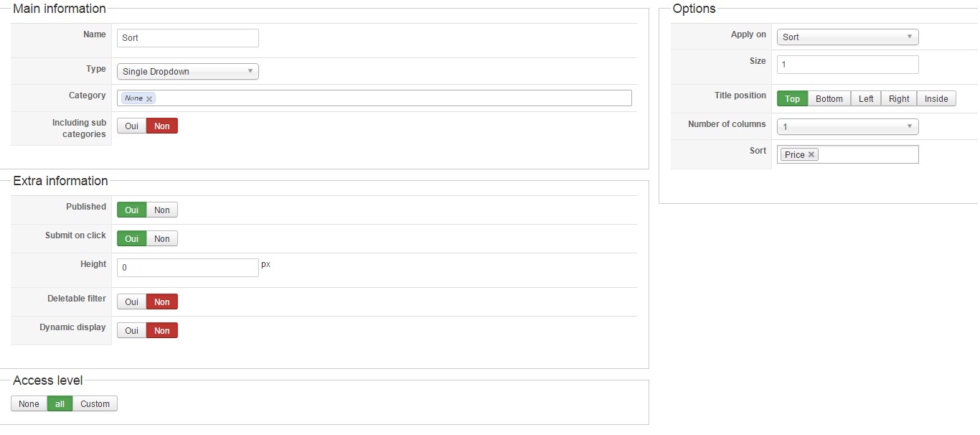The image size is (980, 435).
Task: Remove the Price sort tag
Action: [811, 154]
